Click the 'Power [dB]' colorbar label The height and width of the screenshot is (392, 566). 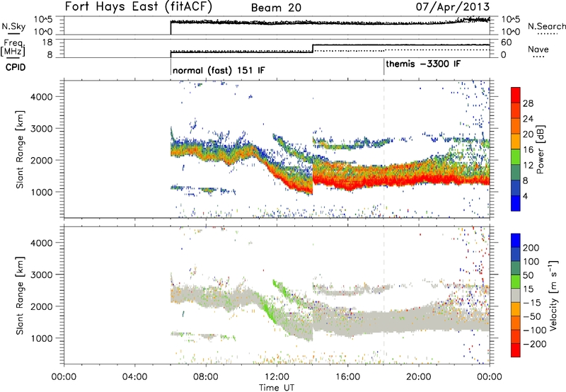pyautogui.click(x=540, y=149)
